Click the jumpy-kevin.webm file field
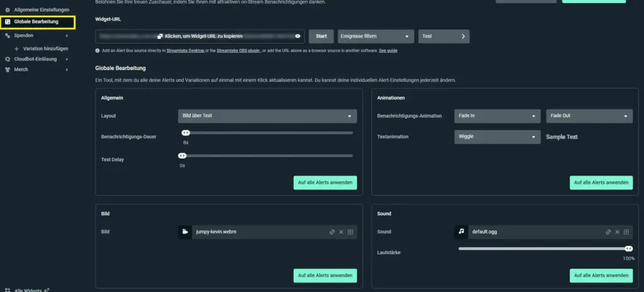The height and width of the screenshot is (292, 644). click(267, 232)
